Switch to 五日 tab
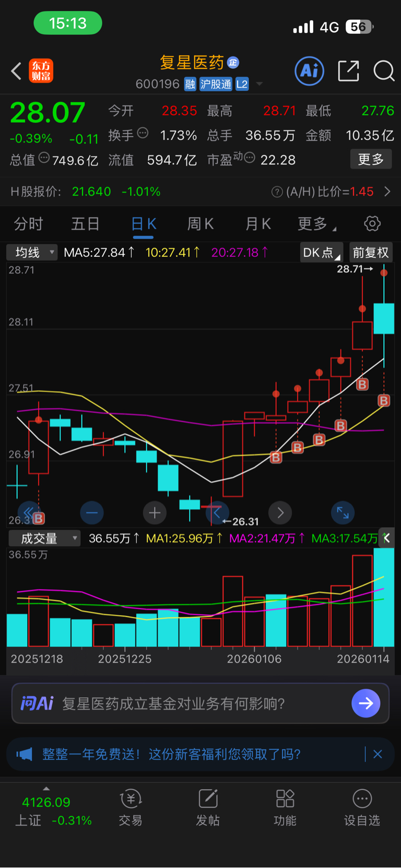401x868 pixels. pyautogui.click(x=86, y=224)
